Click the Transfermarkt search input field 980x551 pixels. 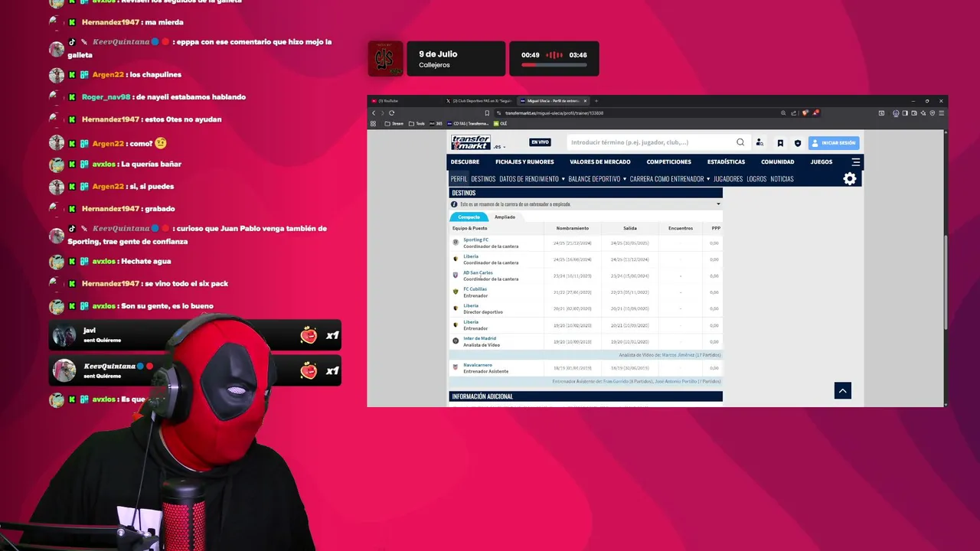coord(651,142)
